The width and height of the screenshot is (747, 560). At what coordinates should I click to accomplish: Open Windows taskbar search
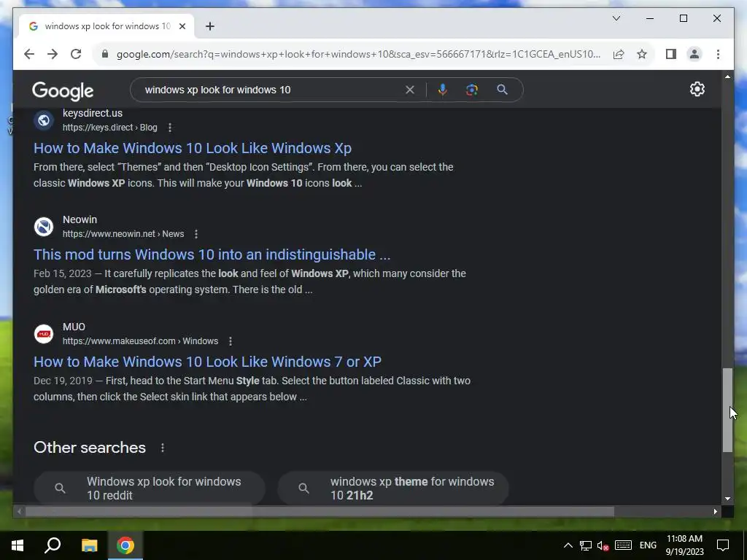click(53, 545)
